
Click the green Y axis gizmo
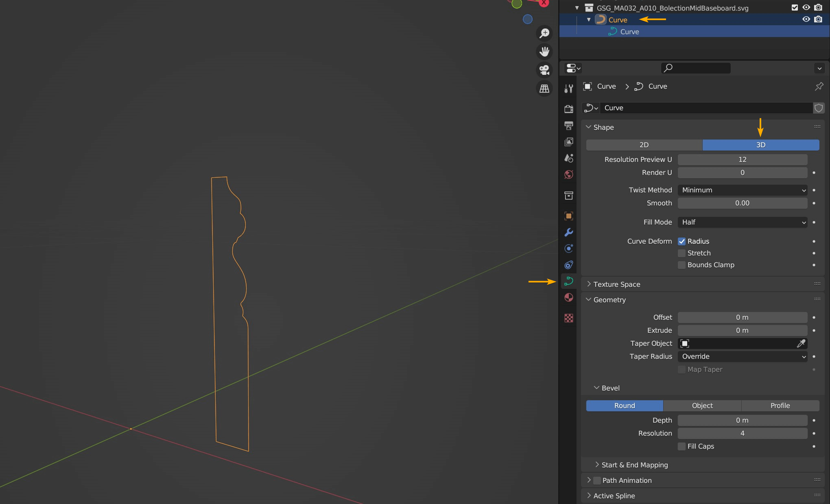(x=517, y=4)
